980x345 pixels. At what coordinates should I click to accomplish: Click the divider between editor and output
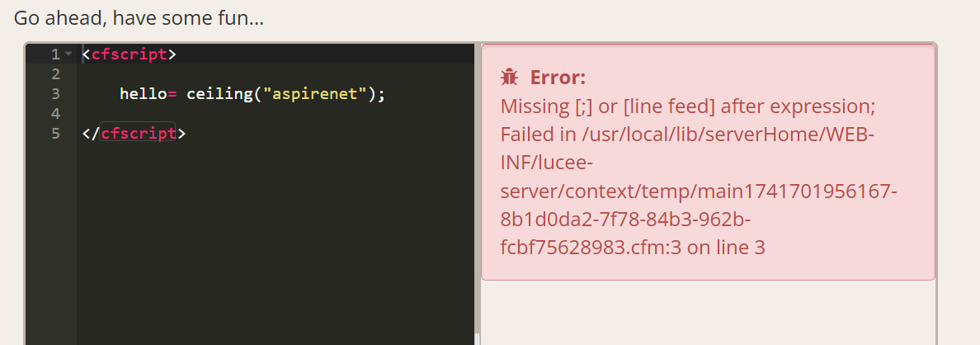[x=478, y=194]
